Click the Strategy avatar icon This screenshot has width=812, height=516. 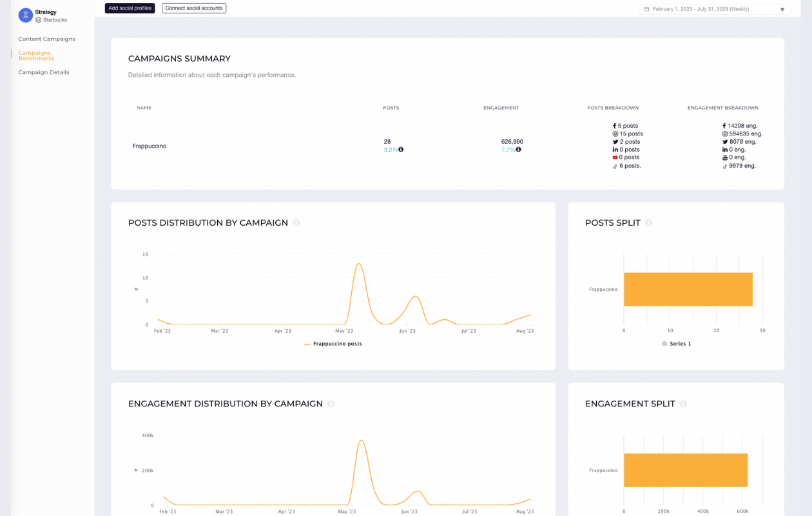(x=25, y=15)
